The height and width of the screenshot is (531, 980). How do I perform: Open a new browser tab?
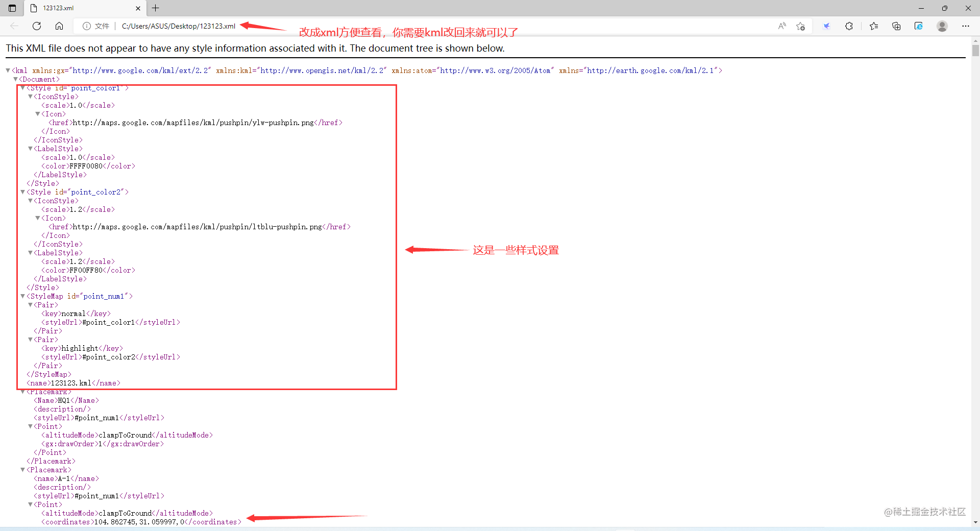coord(156,8)
